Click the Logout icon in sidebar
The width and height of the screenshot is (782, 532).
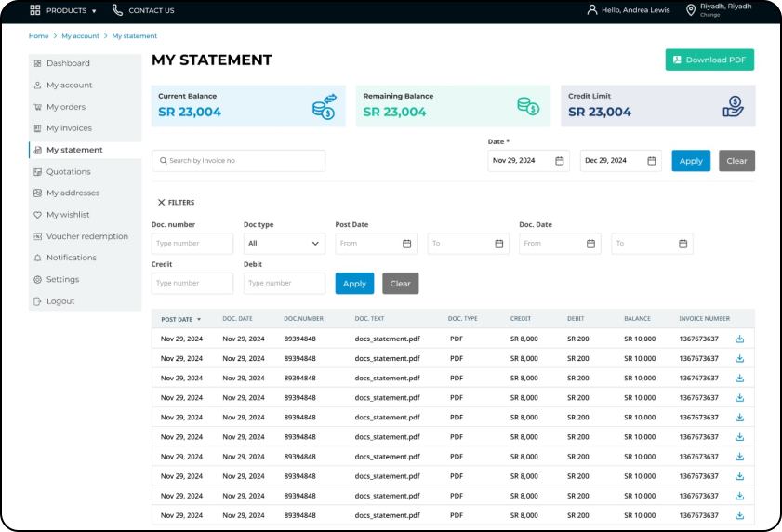(x=37, y=301)
